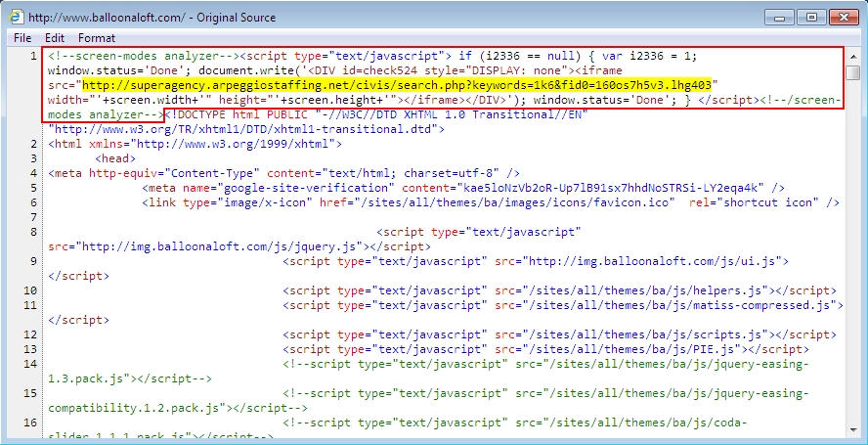
Task: Click the vertical scrollbar thumb
Action: 853,72
